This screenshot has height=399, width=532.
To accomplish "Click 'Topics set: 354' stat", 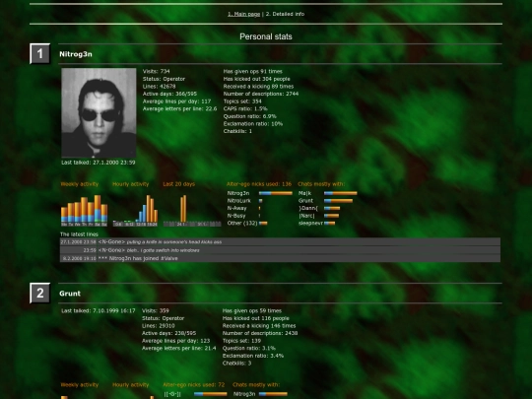I will coord(242,101).
